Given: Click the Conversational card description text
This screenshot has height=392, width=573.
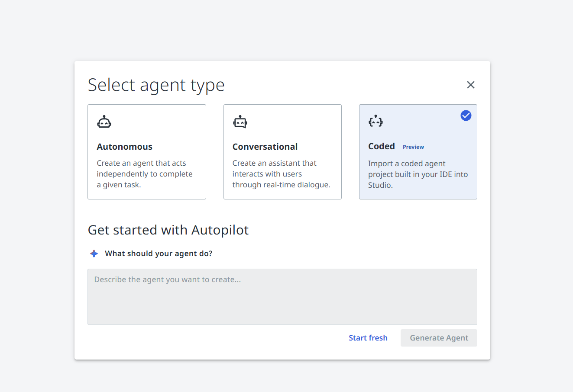Looking at the screenshot, I should pyautogui.click(x=281, y=174).
